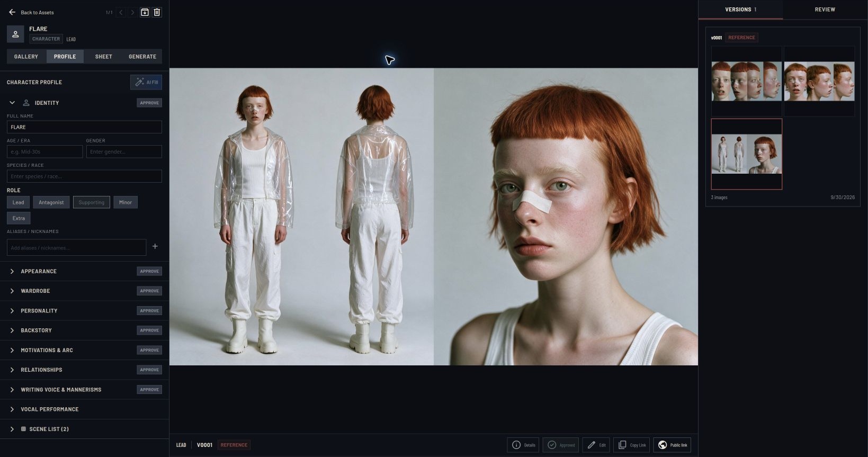Screen dimensions: 868x457
Task: Click the trash delete icon
Action: (x=157, y=12)
